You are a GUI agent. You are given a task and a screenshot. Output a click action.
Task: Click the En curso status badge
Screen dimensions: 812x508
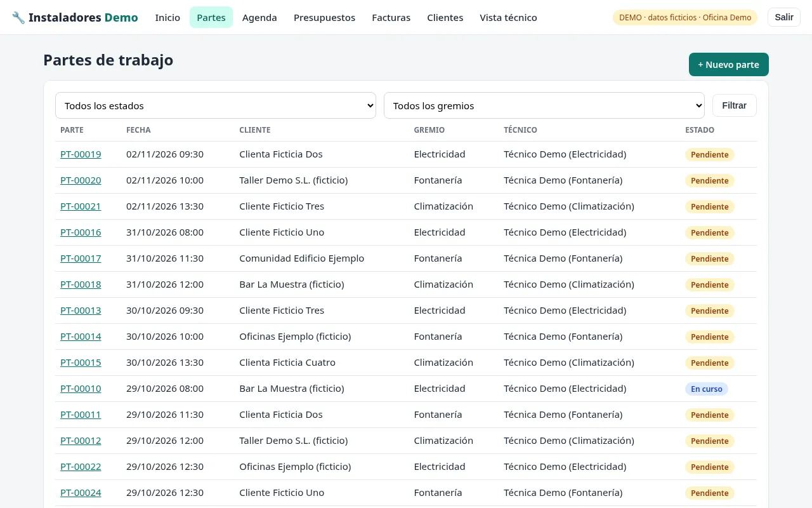click(x=707, y=389)
